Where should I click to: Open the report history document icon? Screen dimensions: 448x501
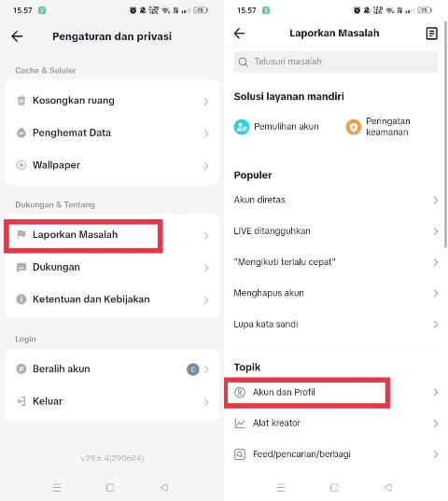[x=431, y=34]
